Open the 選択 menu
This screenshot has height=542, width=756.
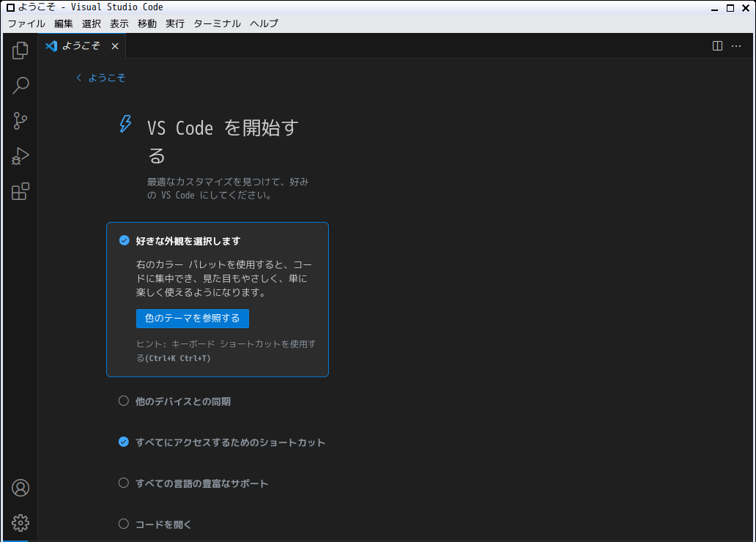tap(92, 23)
